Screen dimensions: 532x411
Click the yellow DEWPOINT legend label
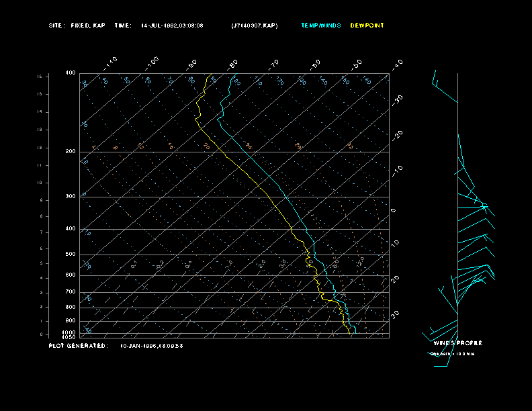367,26
